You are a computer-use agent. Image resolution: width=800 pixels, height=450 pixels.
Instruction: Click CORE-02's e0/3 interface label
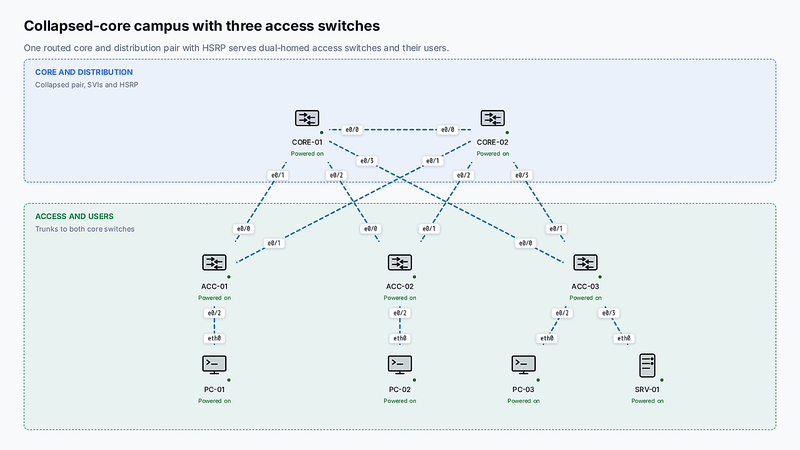(x=521, y=175)
